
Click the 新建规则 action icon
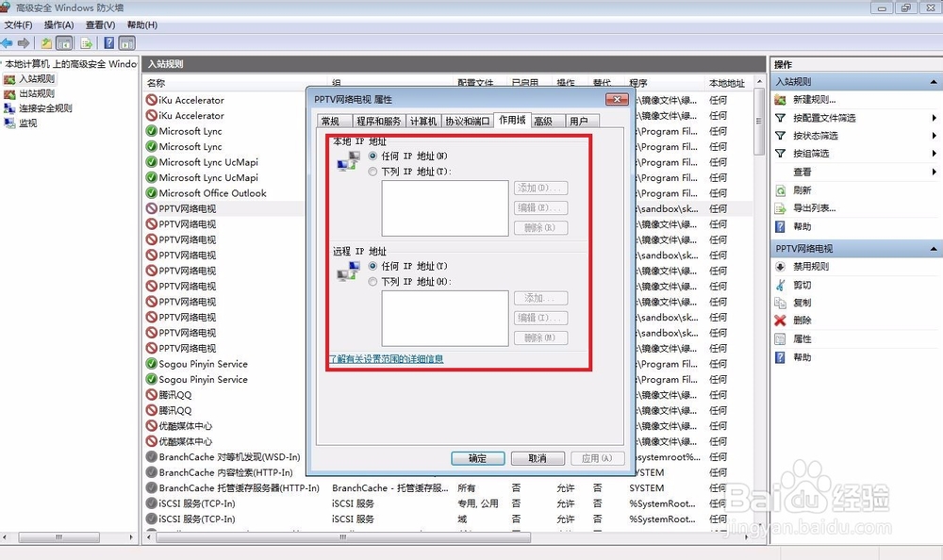[x=780, y=100]
